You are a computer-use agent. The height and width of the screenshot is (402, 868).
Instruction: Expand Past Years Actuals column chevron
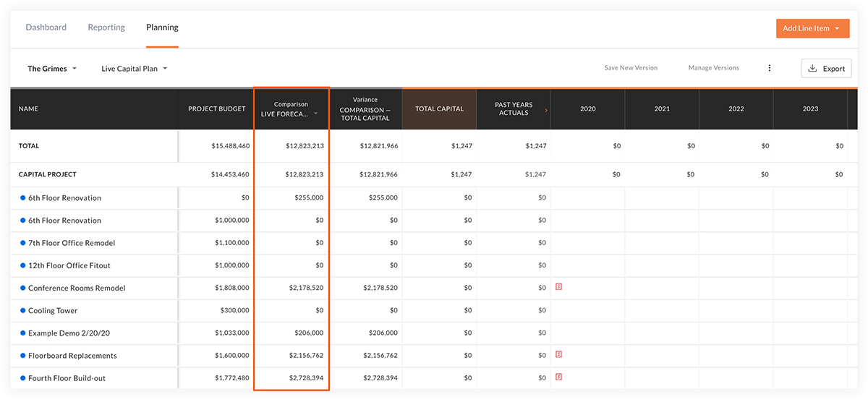545,110
